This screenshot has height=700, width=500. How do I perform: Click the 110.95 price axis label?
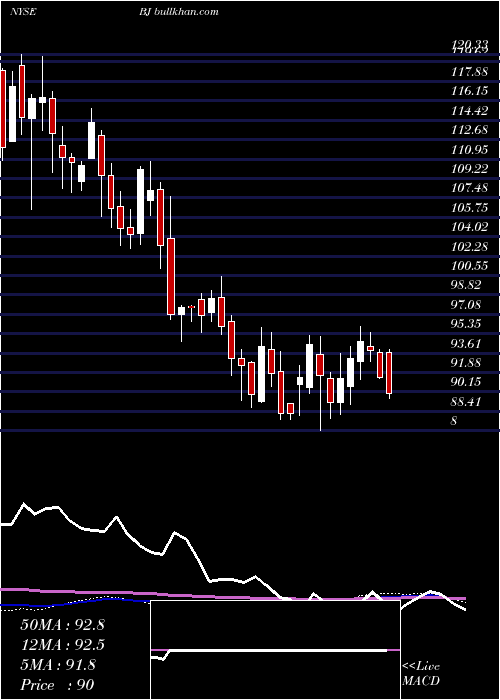(x=469, y=150)
